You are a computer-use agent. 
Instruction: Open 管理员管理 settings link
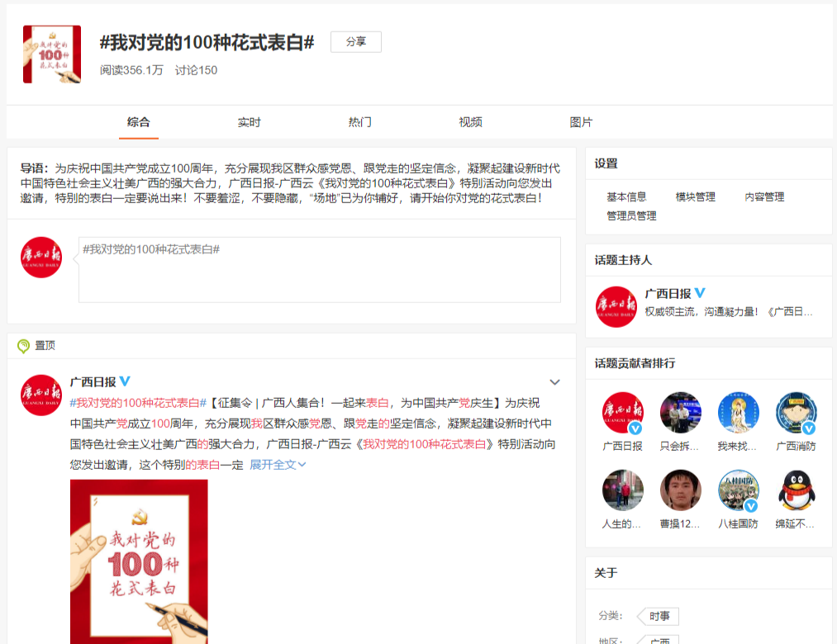pos(631,216)
